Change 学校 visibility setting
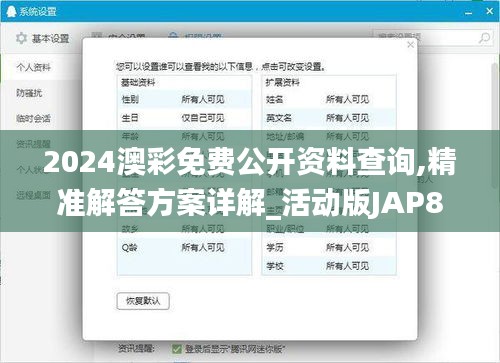This screenshot has height=363, width=500. click(347, 266)
